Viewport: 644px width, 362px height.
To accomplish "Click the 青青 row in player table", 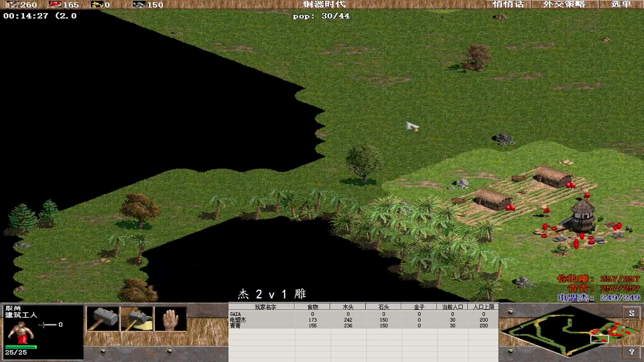I will pos(363,326).
